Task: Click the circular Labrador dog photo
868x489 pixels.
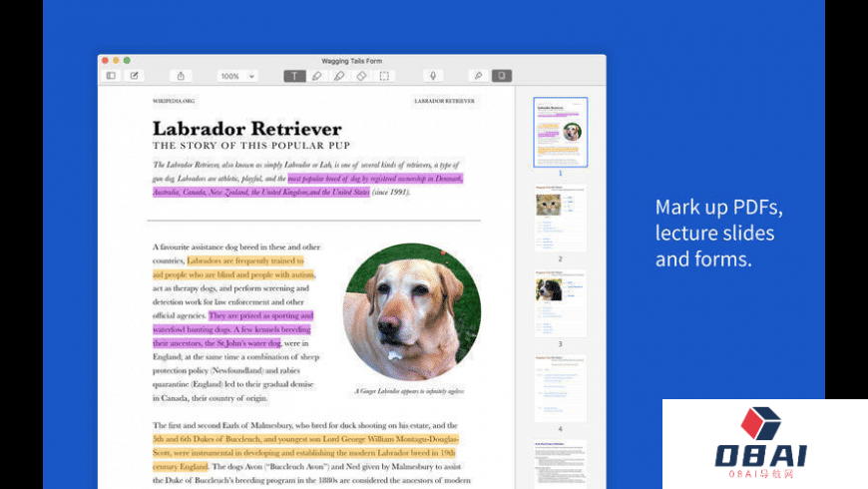Action: tap(412, 311)
